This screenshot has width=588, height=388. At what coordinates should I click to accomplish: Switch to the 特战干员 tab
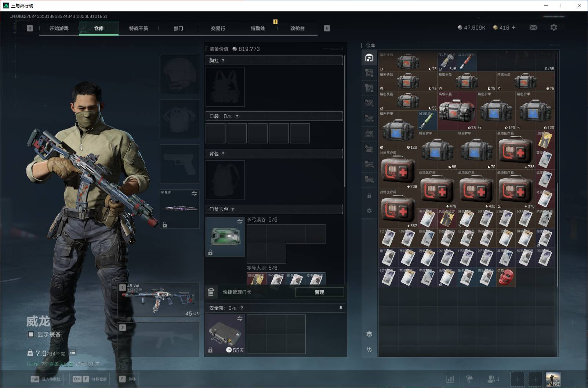[138, 28]
